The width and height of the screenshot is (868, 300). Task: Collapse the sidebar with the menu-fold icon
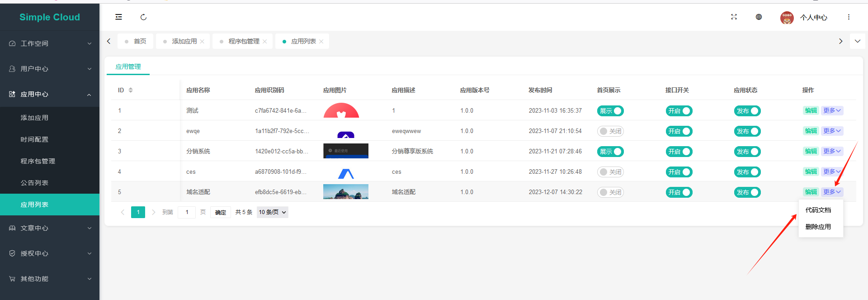pos(118,17)
